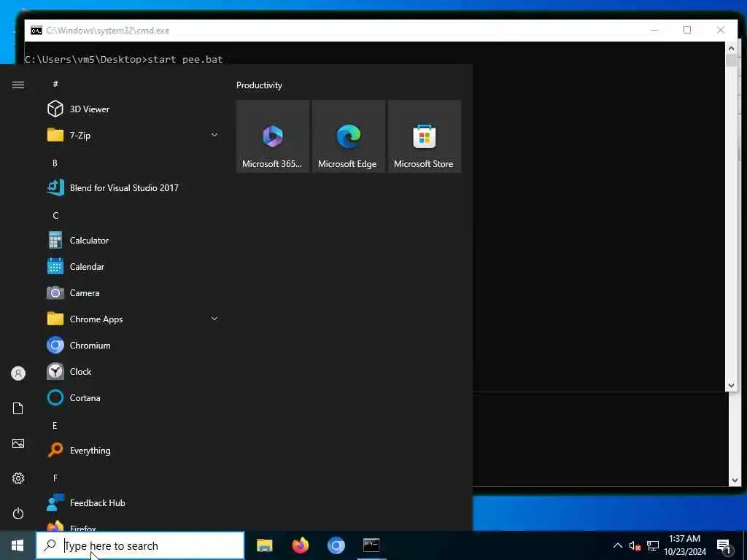This screenshot has width=747, height=560.
Task: Click the 'F' letter group header
Action: pos(55,478)
